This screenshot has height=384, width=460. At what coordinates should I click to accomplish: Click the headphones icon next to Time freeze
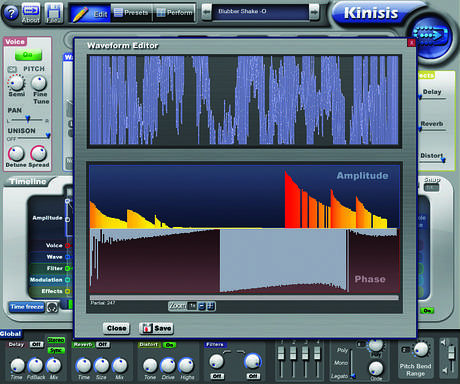(x=52, y=307)
